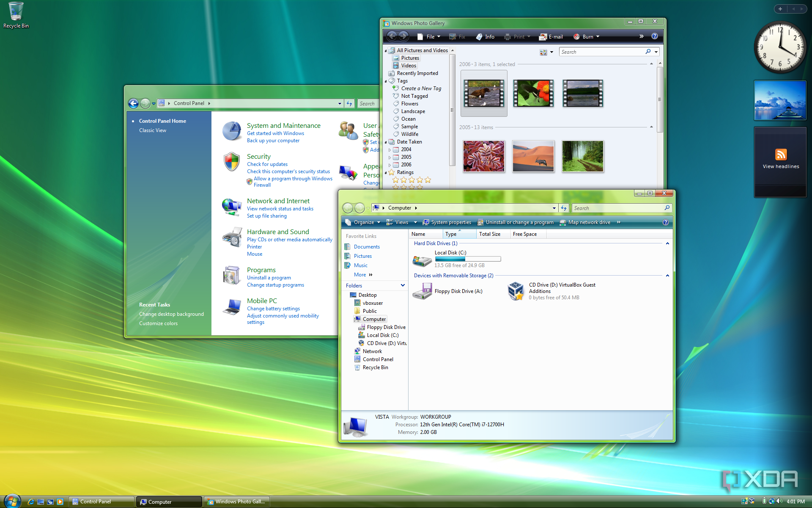
Task: Click Classic View link in Control Panel
Action: tap(153, 130)
